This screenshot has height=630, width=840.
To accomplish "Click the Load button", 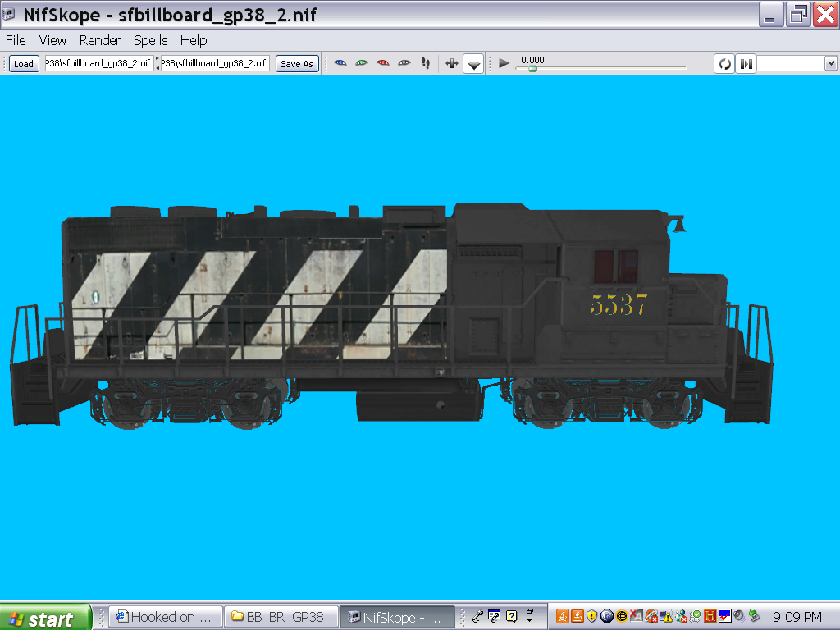I will tap(24, 64).
